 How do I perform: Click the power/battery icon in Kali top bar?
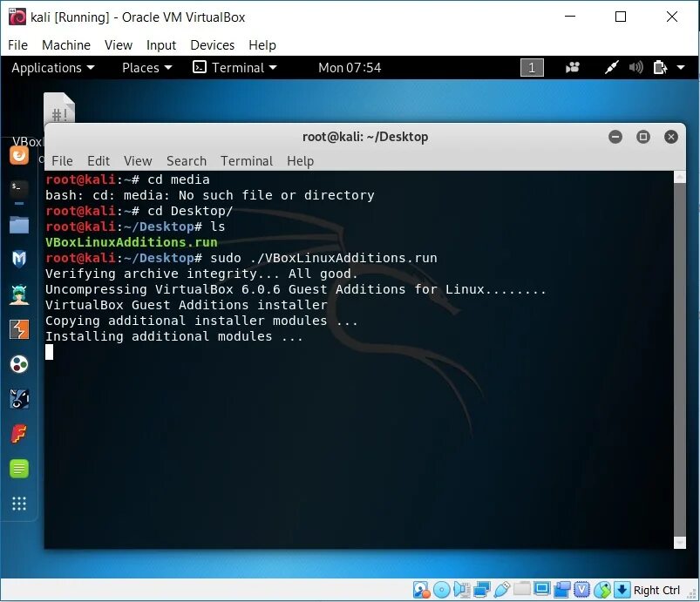point(660,68)
